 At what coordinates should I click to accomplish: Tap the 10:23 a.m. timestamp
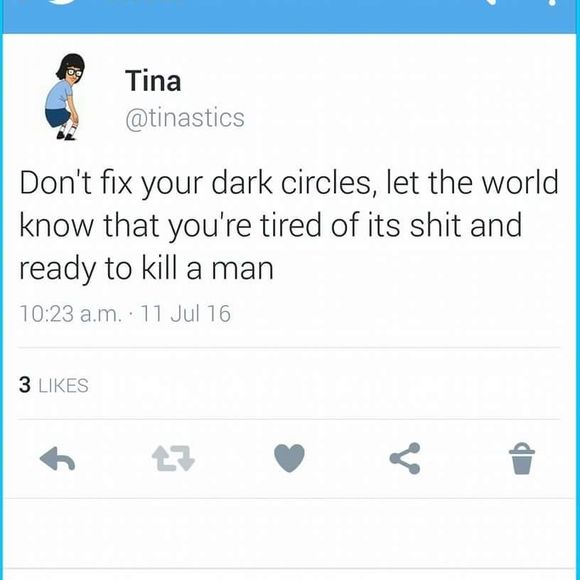pyautogui.click(x=70, y=314)
